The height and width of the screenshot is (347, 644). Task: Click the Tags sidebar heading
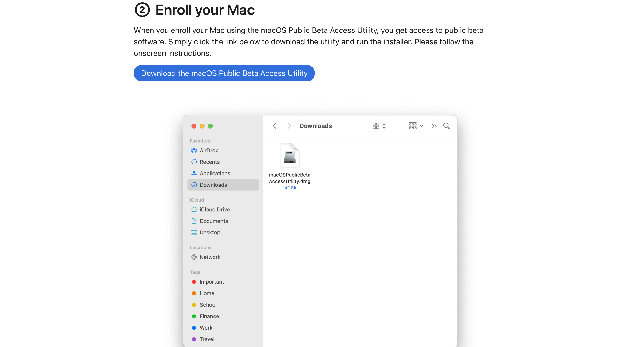click(195, 272)
